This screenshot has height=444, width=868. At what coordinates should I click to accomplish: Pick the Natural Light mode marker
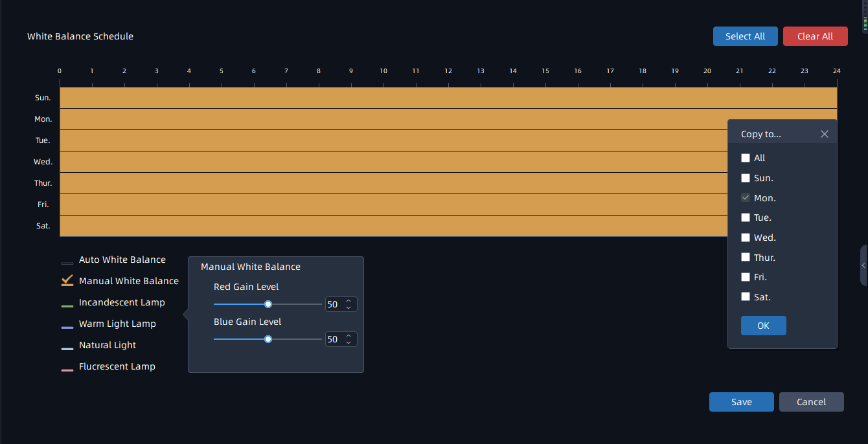67,348
